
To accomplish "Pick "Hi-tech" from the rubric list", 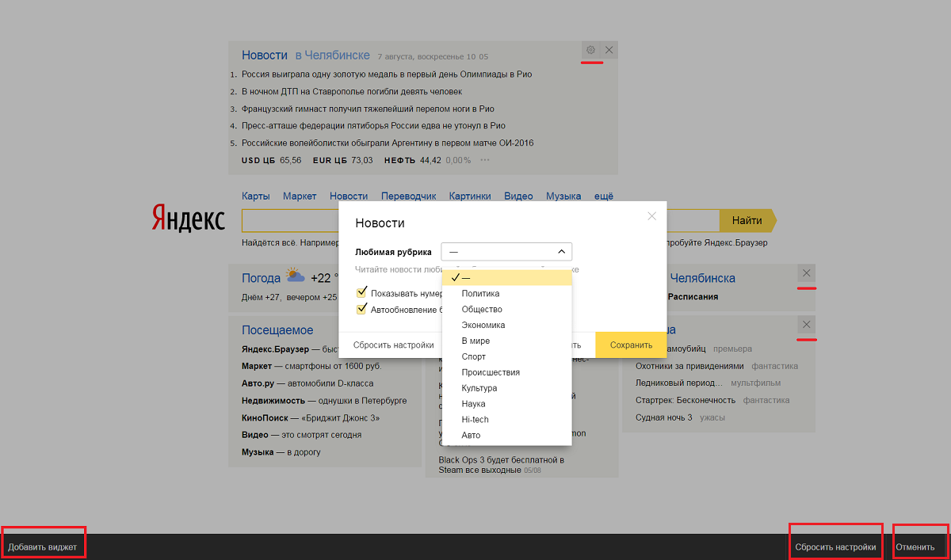I will pyautogui.click(x=475, y=419).
